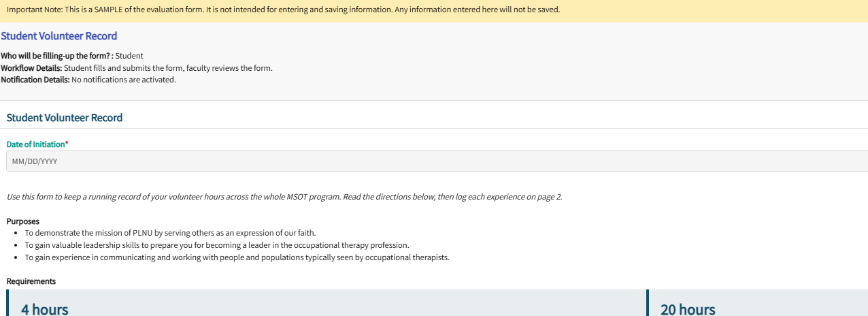The width and height of the screenshot is (868, 316).
Task: Click 'Who will be filling-up the form?' line
Action: click(72, 56)
